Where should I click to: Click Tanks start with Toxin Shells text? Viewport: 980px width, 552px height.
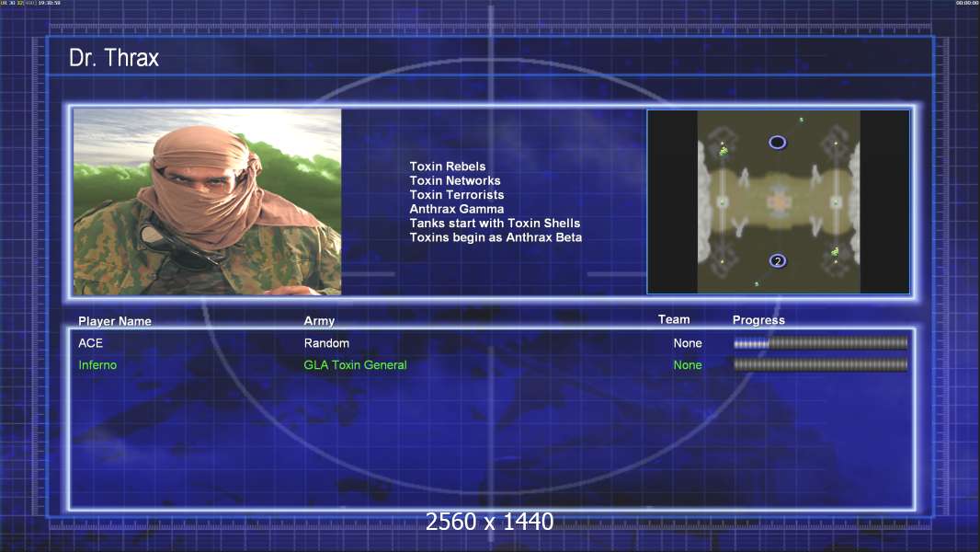[495, 224]
